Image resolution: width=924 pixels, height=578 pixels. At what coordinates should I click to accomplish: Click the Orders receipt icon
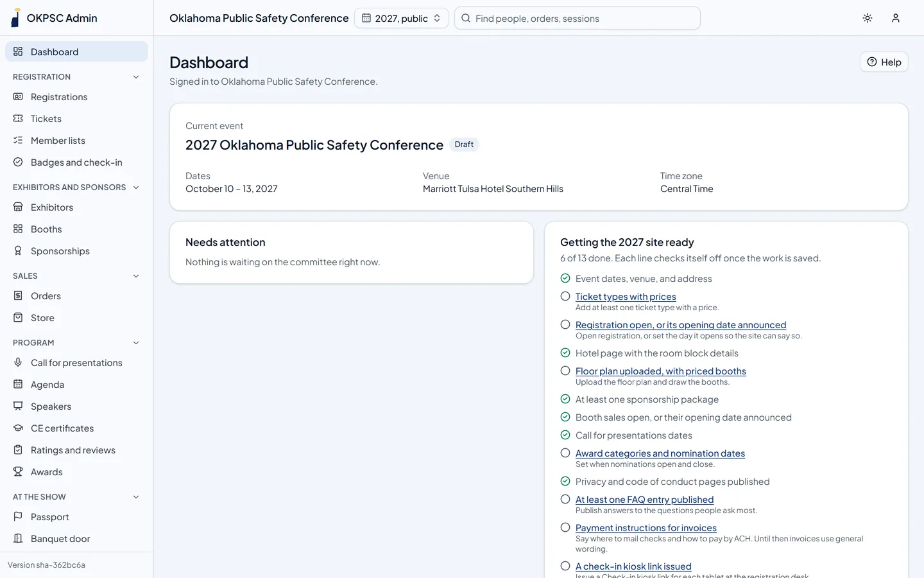tap(18, 295)
